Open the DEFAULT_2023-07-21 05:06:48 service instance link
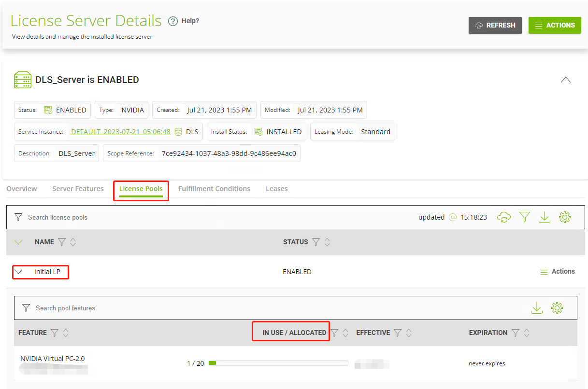This screenshot has width=588, height=389. point(121,132)
